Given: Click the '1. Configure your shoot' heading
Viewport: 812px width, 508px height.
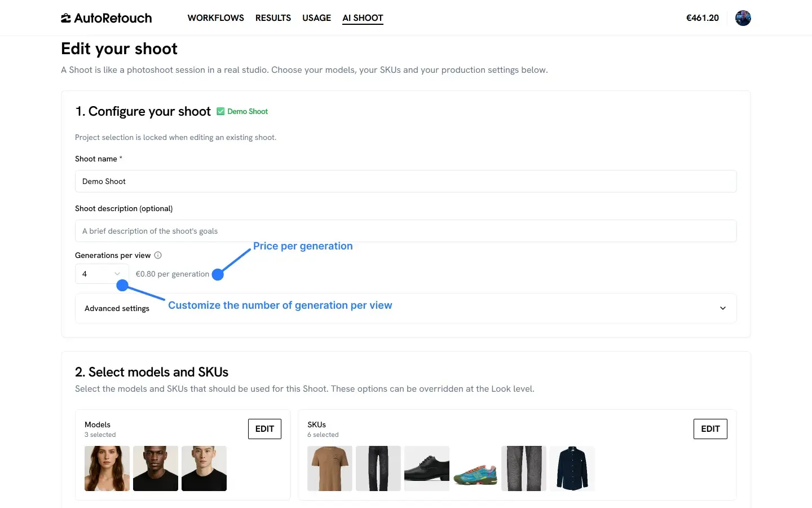Looking at the screenshot, I should (143, 112).
